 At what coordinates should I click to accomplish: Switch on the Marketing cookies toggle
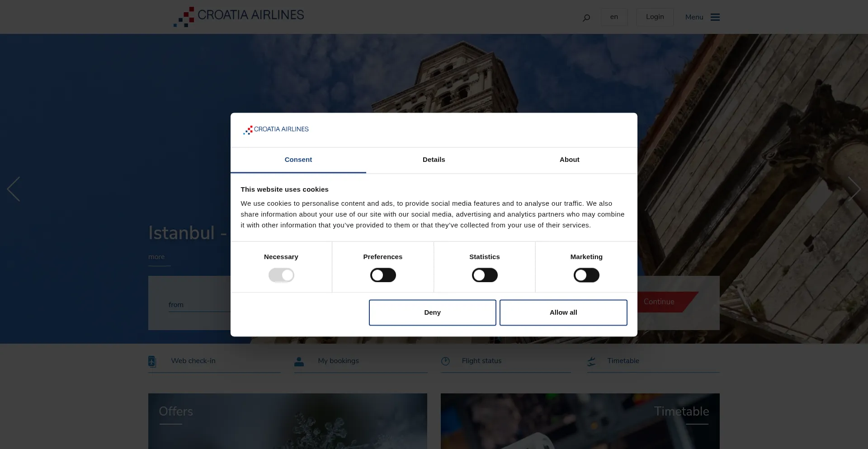tap(586, 275)
